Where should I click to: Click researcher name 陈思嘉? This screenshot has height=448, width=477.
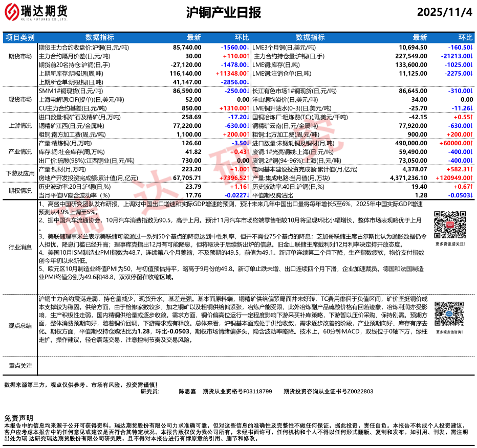click(187, 392)
